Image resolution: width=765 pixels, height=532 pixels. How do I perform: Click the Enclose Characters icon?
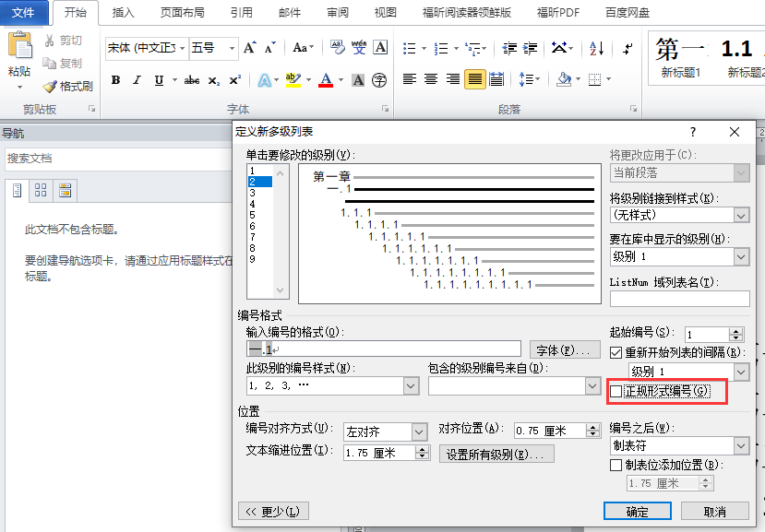pos(379,80)
